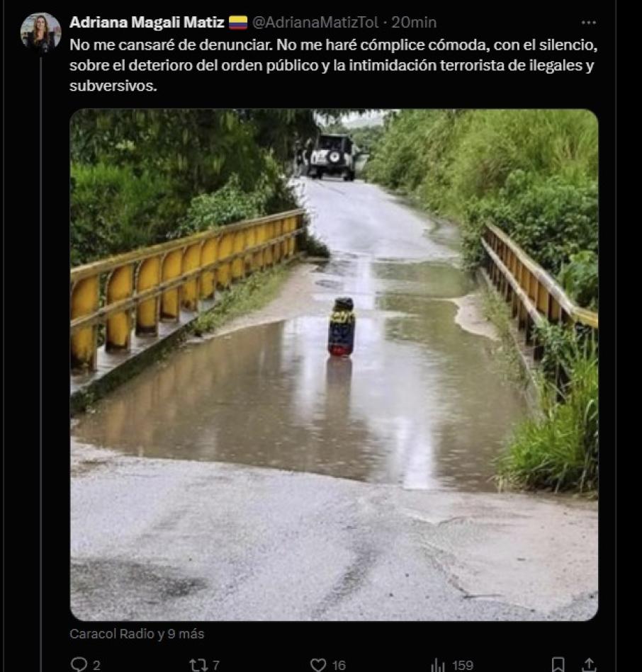Click the 20min timestamp
This screenshot has height=672, width=642.
tap(414, 23)
